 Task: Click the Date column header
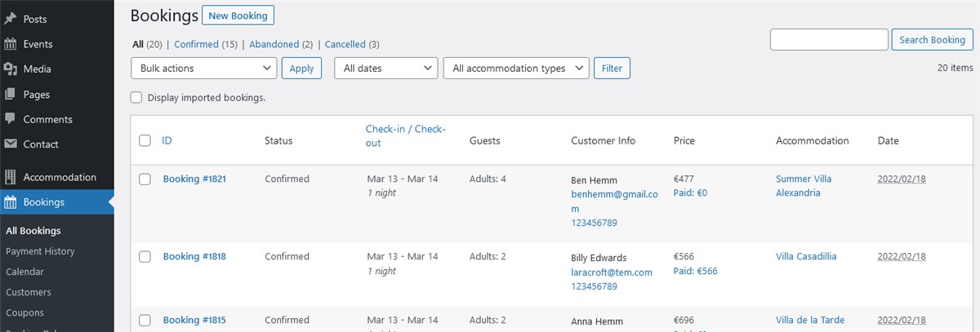[x=889, y=140]
